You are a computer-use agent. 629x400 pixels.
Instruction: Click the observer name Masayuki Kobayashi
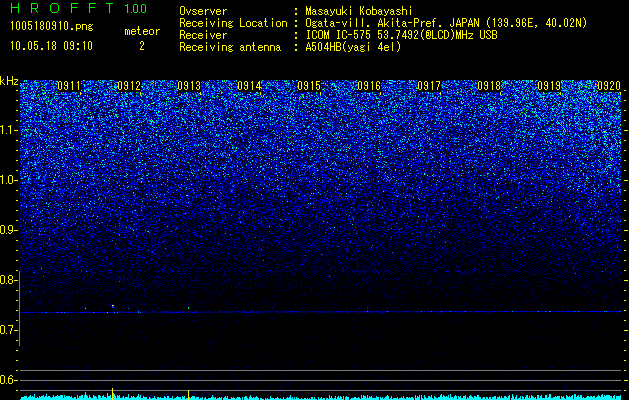358,11
